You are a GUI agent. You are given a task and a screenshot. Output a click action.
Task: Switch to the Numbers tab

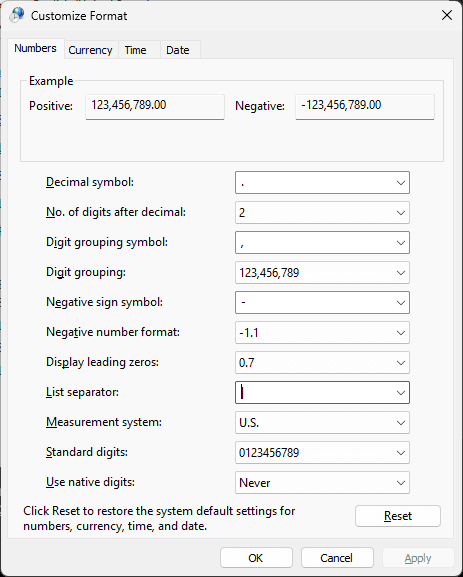coord(35,49)
